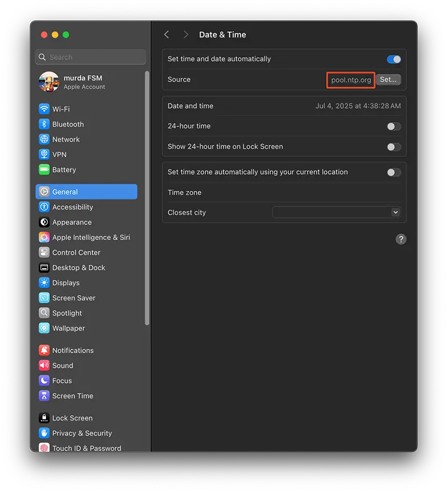This screenshot has height=492, width=448.
Task: Open the Accessibility icon
Action: (x=44, y=207)
